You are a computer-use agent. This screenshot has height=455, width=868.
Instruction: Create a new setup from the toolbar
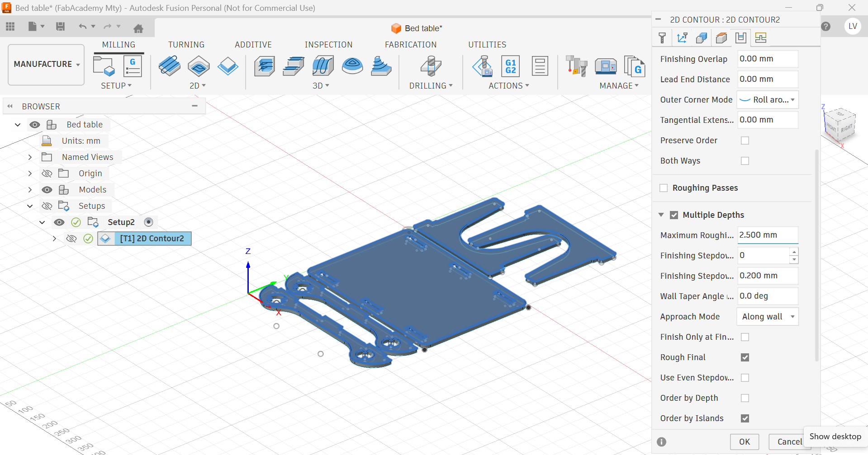(x=104, y=66)
